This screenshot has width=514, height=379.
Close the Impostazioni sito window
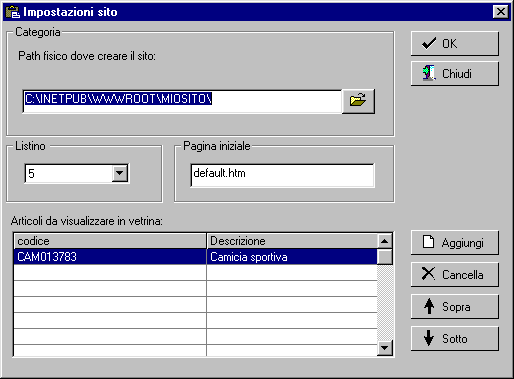[x=500, y=12]
